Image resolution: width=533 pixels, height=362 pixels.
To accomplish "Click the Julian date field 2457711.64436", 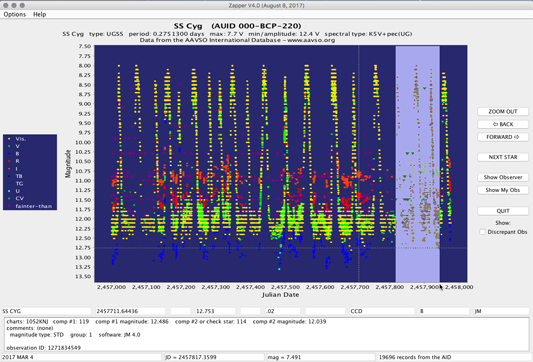I will 131,311.
